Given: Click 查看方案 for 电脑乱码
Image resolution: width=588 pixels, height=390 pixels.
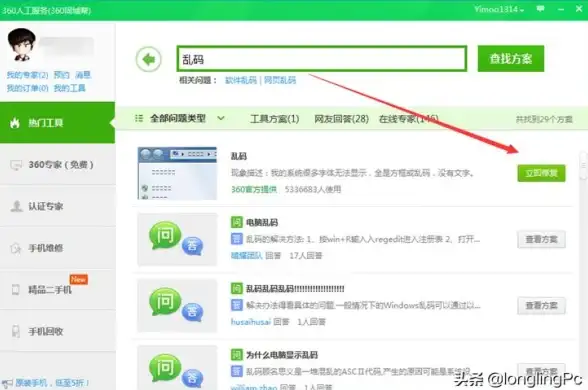Looking at the screenshot, I should (x=541, y=239).
